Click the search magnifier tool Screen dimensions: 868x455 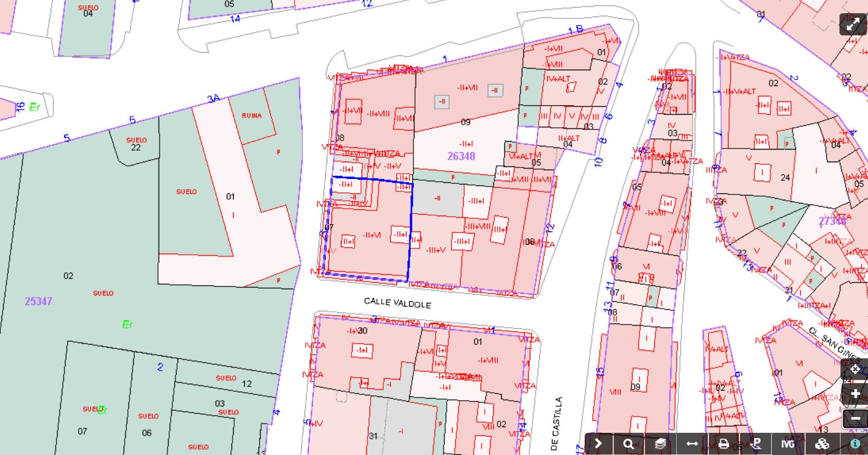coord(629,444)
